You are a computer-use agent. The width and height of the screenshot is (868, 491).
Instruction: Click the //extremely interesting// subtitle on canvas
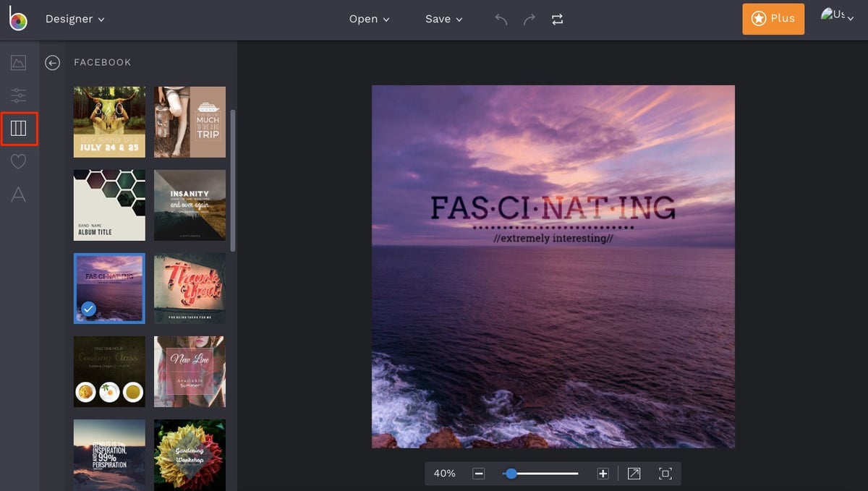tap(553, 238)
